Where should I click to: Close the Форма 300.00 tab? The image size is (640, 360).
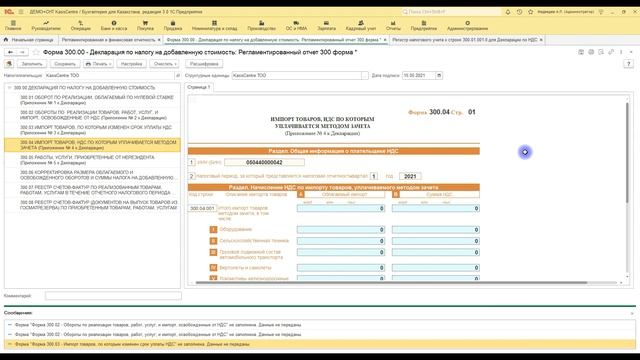385,40
